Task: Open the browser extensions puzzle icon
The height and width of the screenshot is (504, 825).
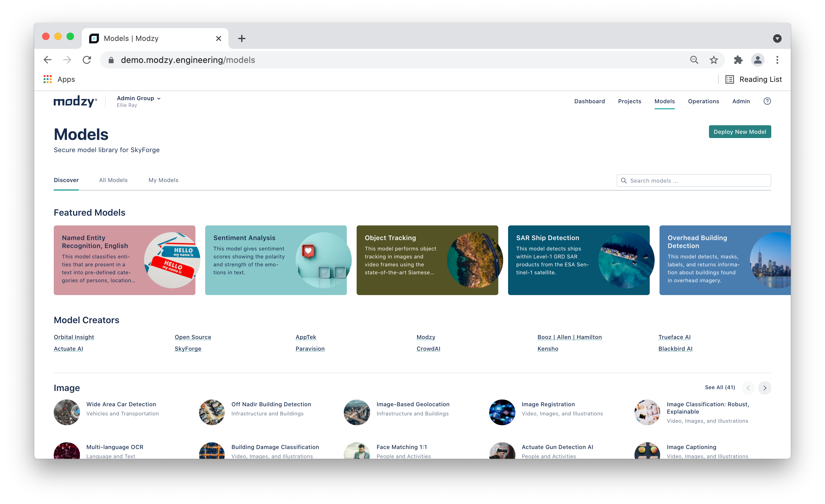Action: (738, 60)
